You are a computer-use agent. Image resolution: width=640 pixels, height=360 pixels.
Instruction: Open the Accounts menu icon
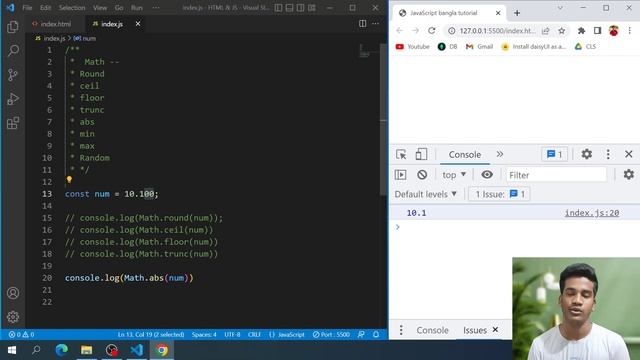coord(13,293)
